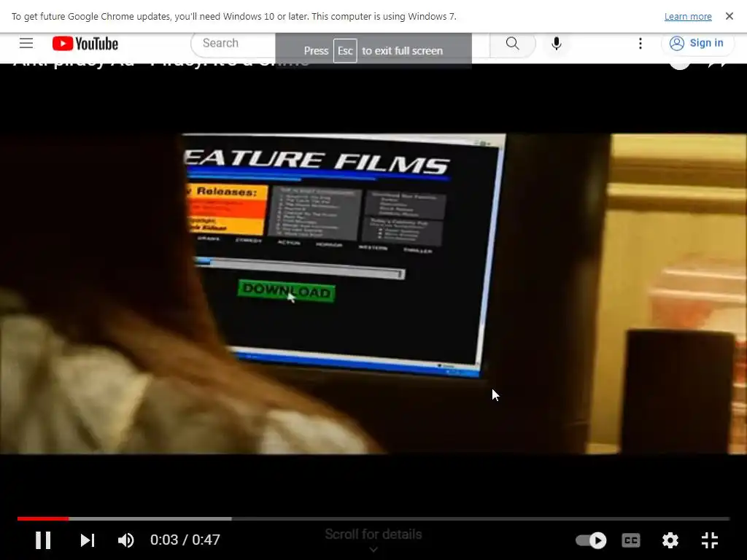Exit full screen mode
This screenshot has height=560, width=747.
(x=710, y=540)
